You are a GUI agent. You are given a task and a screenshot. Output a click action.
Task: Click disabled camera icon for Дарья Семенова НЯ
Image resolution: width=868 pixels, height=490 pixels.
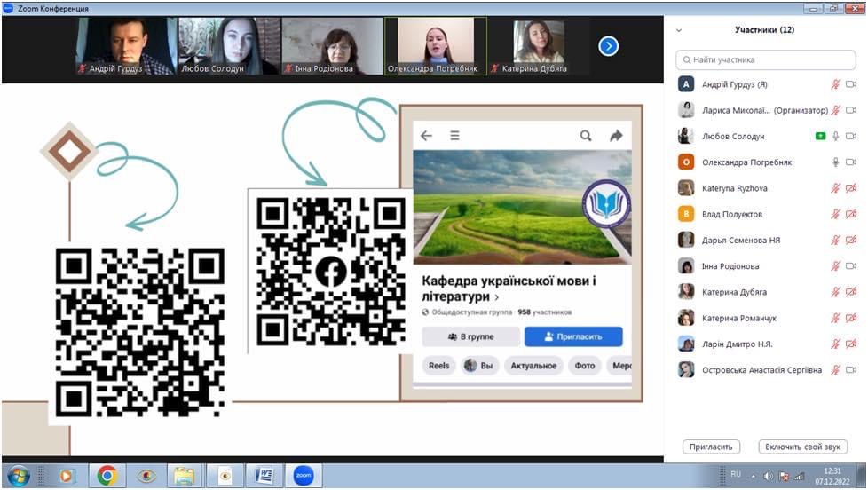click(851, 241)
